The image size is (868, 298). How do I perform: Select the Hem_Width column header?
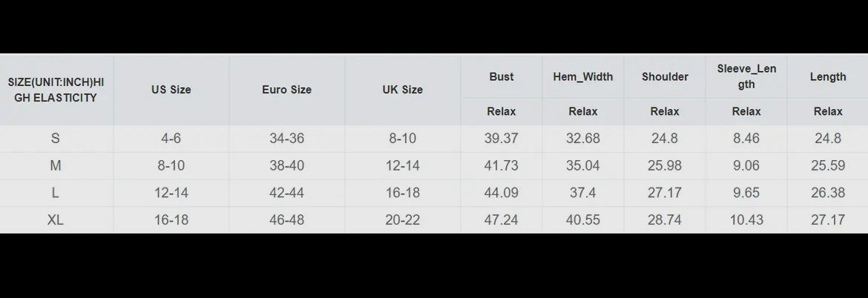tap(583, 76)
